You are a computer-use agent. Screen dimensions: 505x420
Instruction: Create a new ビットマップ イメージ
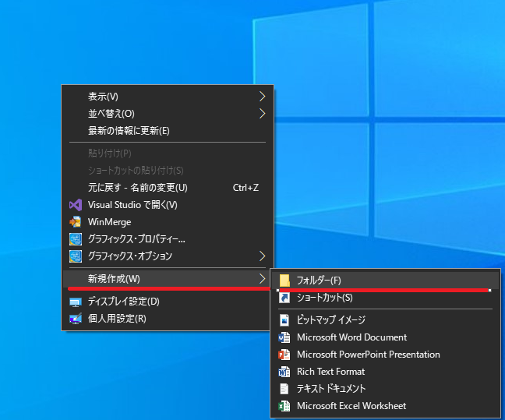pos(385,320)
